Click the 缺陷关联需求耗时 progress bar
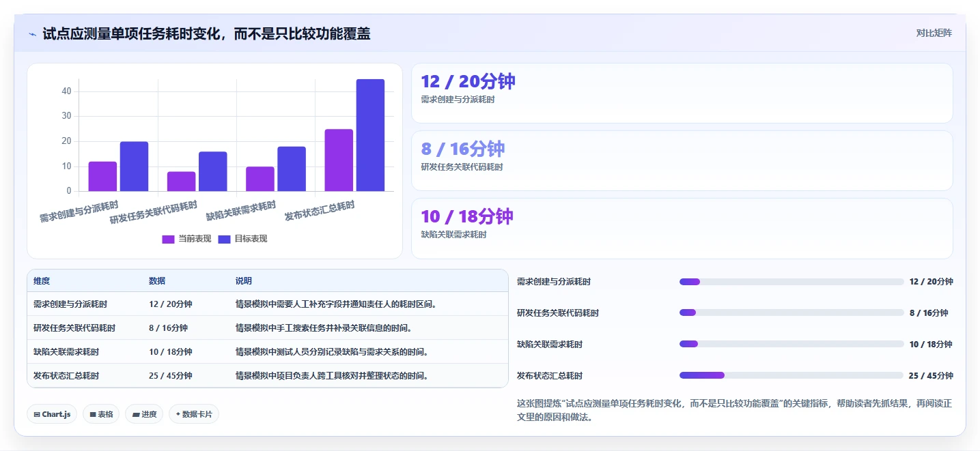The image size is (980, 451). click(792, 344)
